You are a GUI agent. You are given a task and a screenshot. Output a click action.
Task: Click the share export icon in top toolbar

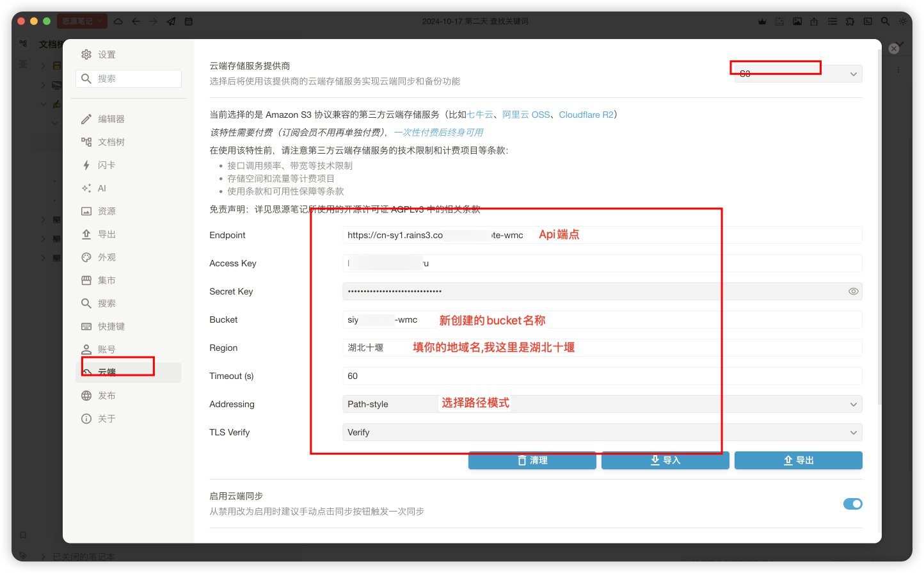tap(814, 21)
